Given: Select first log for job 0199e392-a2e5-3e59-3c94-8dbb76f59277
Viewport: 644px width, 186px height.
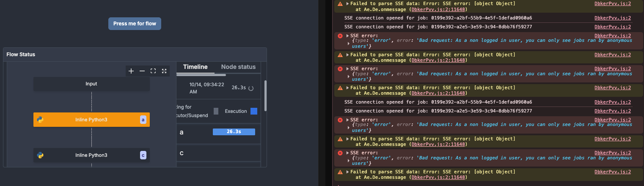Looking at the screenshot, I should (438, 27).
